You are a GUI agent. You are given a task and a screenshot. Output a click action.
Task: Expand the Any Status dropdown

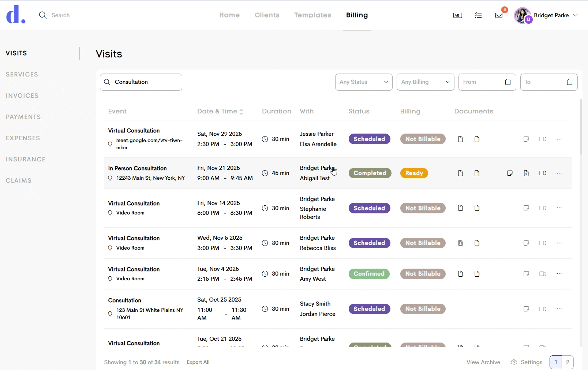(x=364, y=82)
